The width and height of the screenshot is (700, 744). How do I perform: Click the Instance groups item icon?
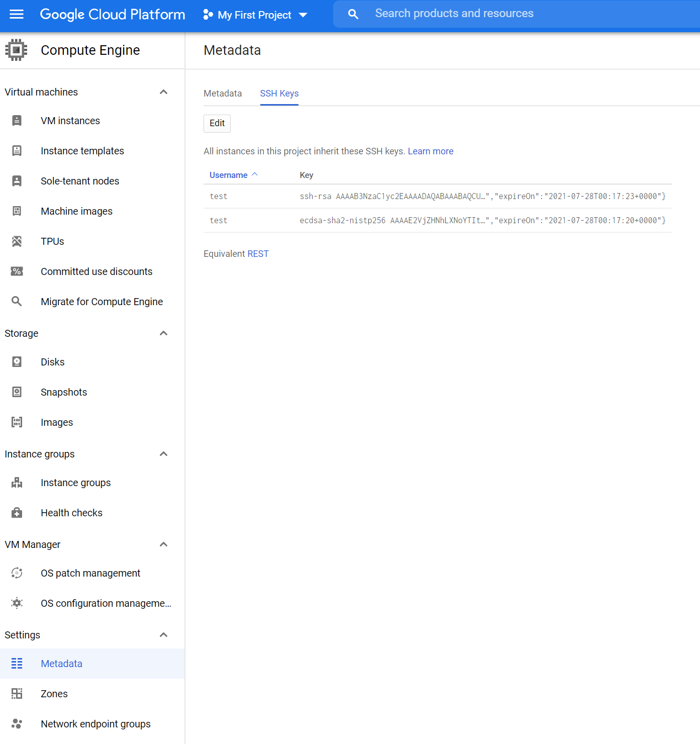pos(17,483)
